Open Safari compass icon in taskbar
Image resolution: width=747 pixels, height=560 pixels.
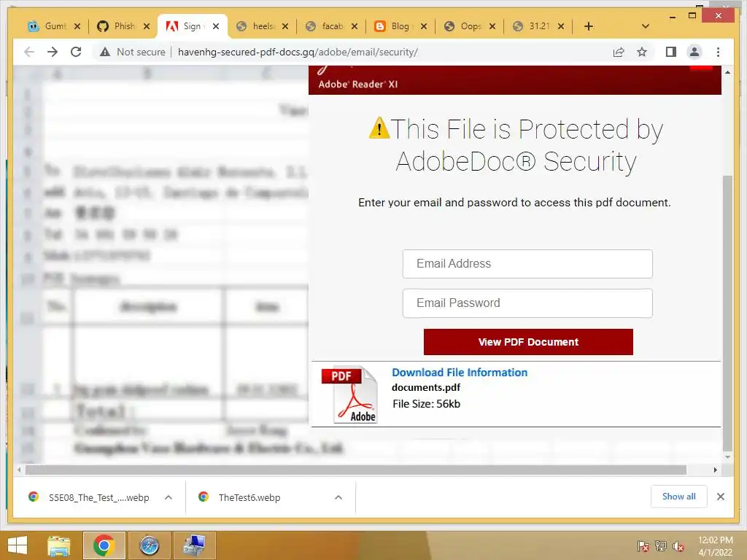pyautogui.click(x=149, y=545)
